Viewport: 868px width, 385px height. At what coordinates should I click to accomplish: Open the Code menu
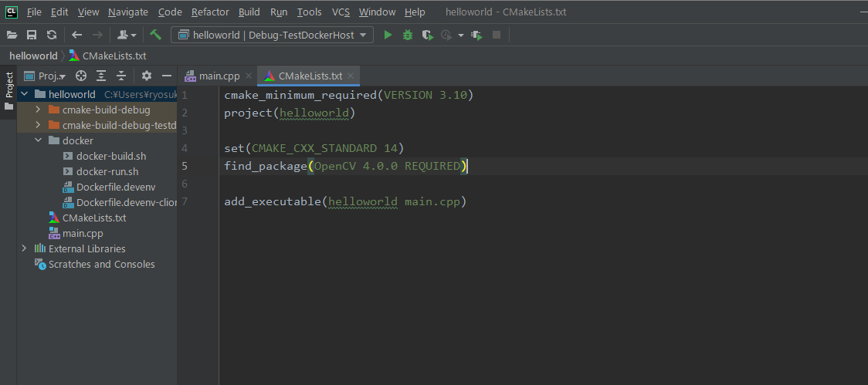(x=169, y=12)
